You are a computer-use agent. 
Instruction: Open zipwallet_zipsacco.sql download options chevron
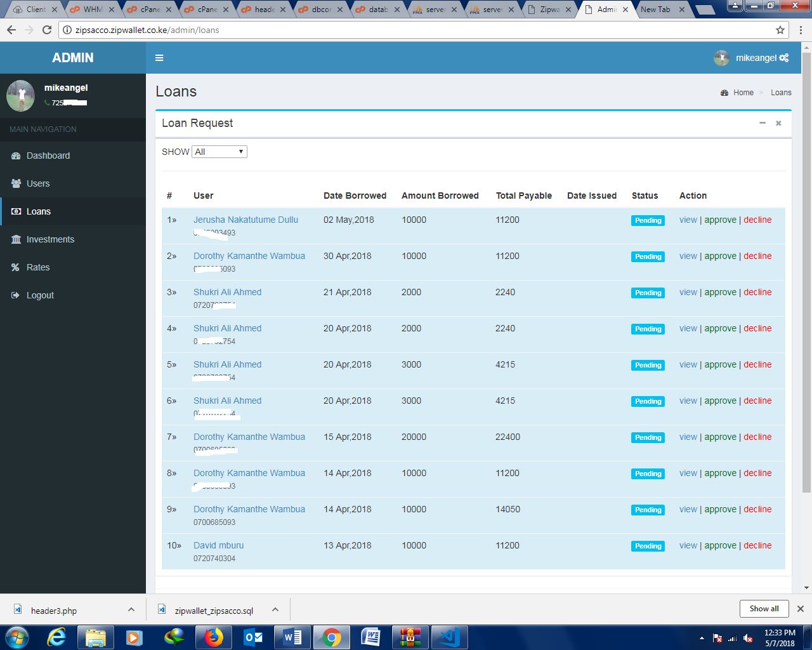pyautogui.click(x=275, y=609)
